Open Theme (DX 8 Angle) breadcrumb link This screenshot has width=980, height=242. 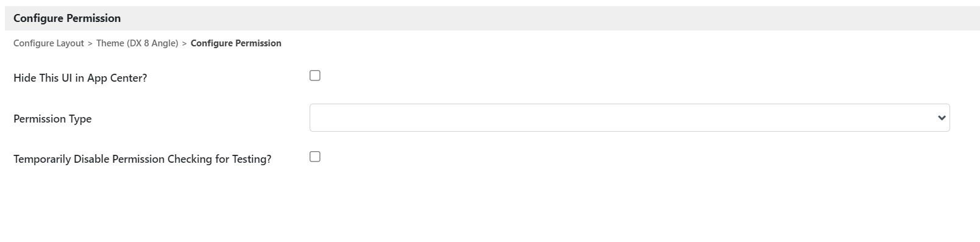[137, 43]
